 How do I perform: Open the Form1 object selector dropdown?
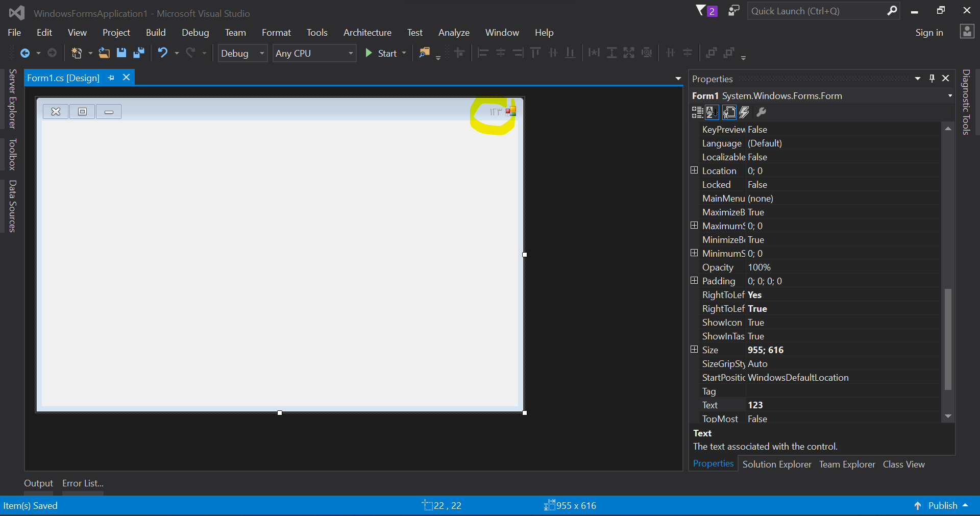pos(950,96)
